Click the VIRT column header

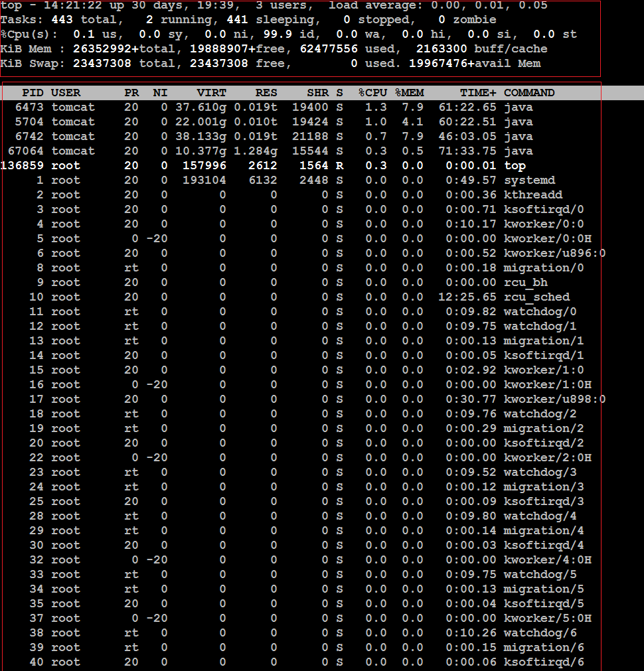[212, 92]
